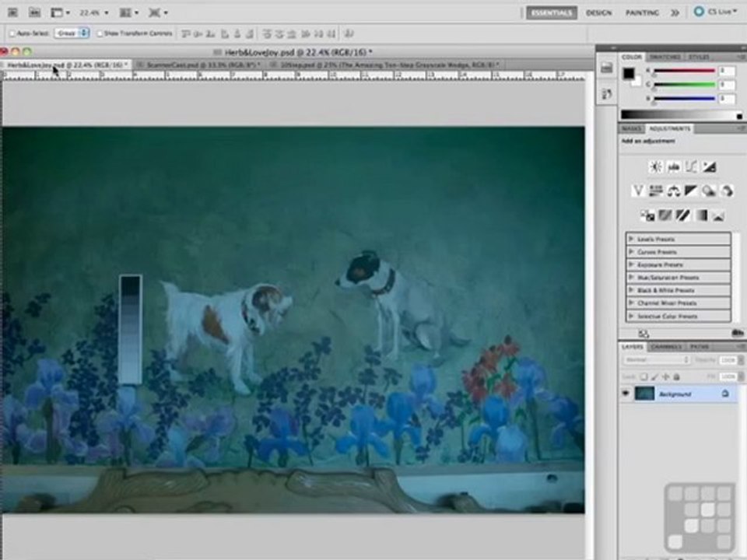Distribute horizontal centers icon in options bar
Screen dimensions: 747x560
318,33
